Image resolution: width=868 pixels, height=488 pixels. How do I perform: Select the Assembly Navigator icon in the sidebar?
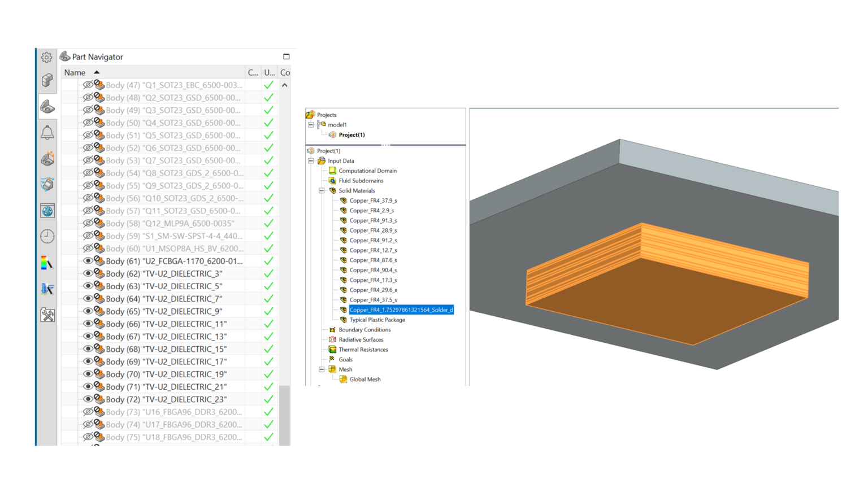point(47,80)
